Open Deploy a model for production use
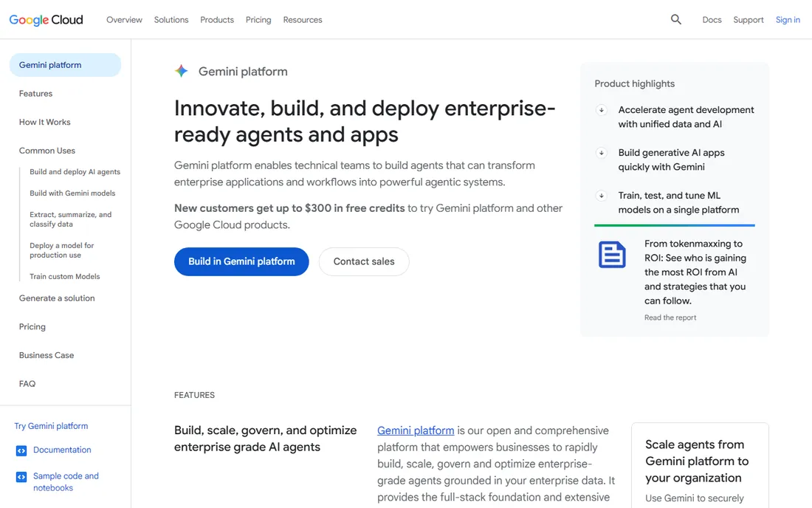 point(61,250)
